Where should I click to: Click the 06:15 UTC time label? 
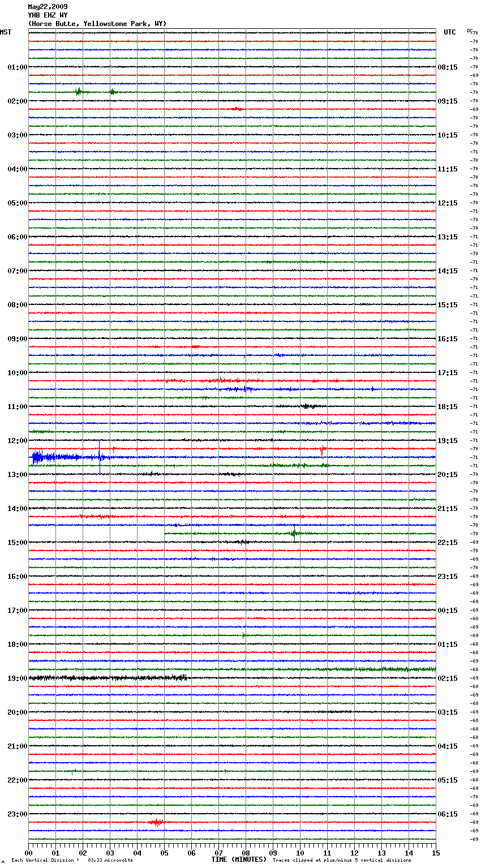(448, 814)
